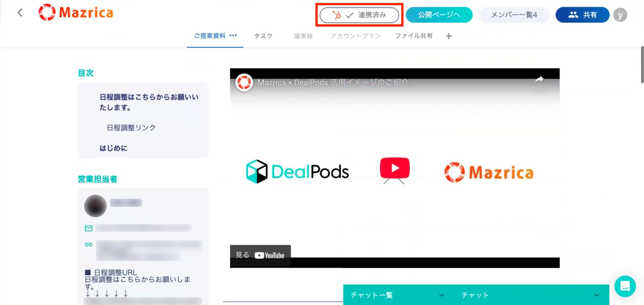Jump to 日程調整リンク in table of contents
This screenshot has height=305, width=644.
(131, 128)
